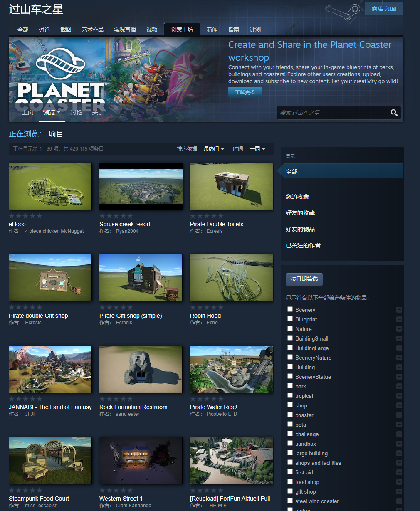Tick the BuildingLarge checkbox
The height and width of the screenshot is (511, 420).
pyautogui.click(x=290, y=347)
